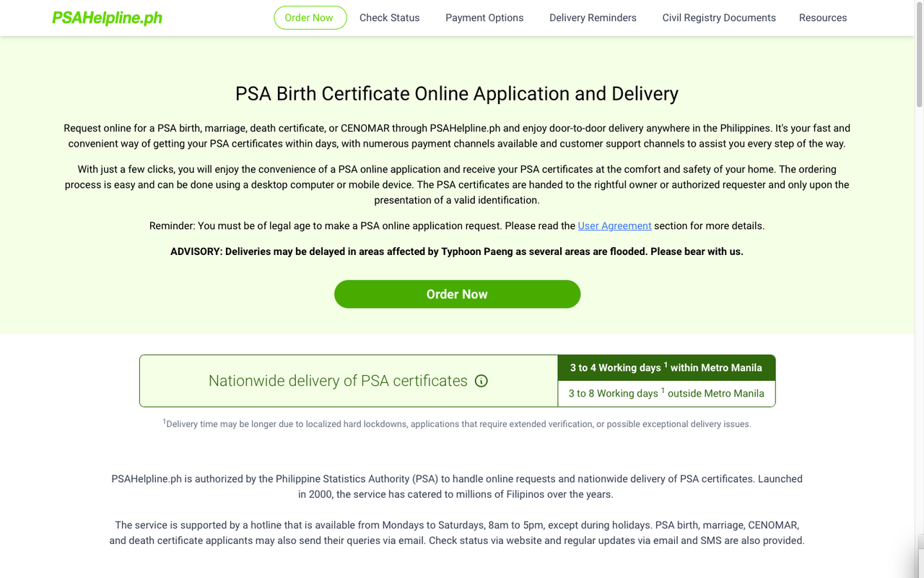This screenshot has height=578, width=924.
Task: Select the outside Metro Manila delivery row
Action: tap(666, 394)
